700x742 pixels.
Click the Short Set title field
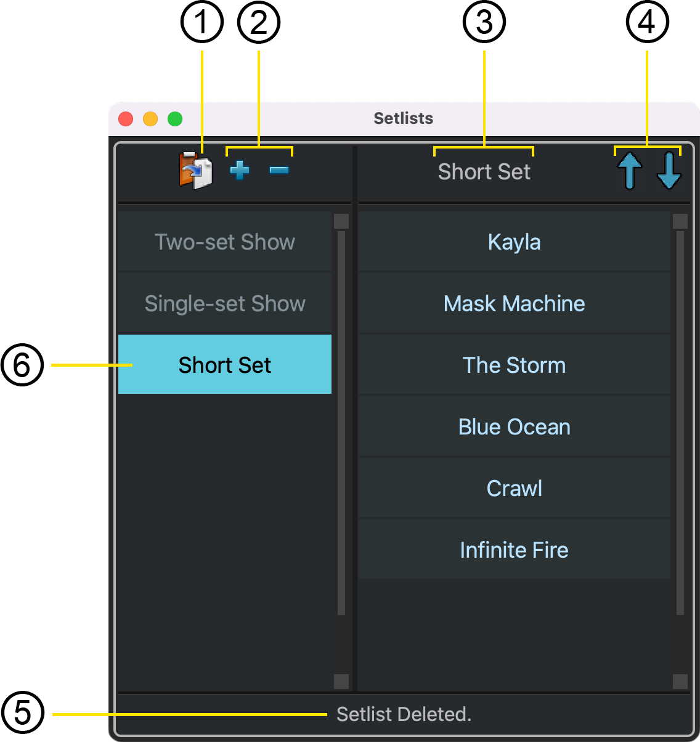[484, 172]
